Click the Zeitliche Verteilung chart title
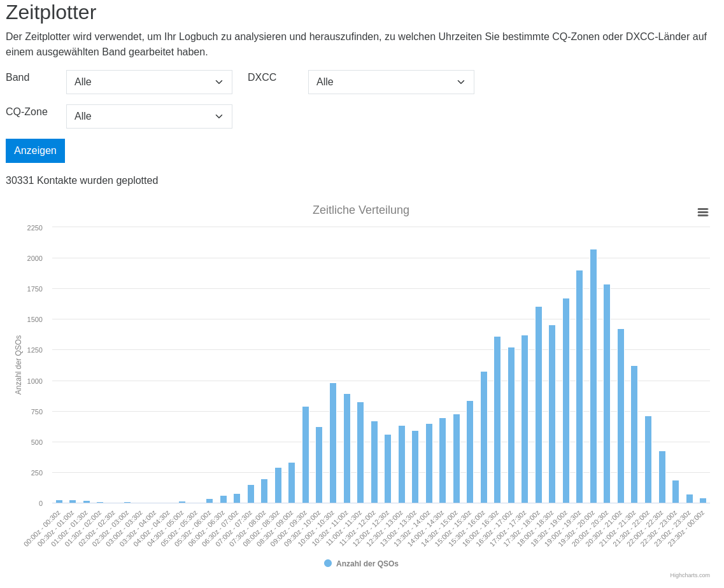Image resolution: width=724 pixels, height=588 pixels. point(360,210)
